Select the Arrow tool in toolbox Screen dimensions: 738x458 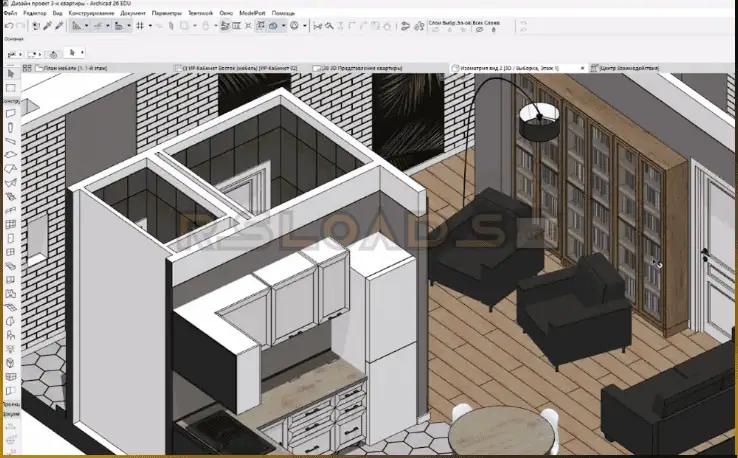pos(11,74)
